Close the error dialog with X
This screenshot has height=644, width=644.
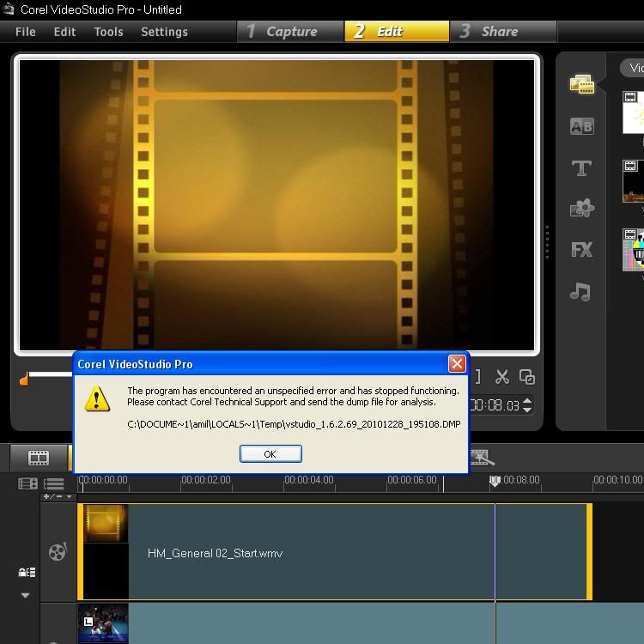tap(457, 364)
